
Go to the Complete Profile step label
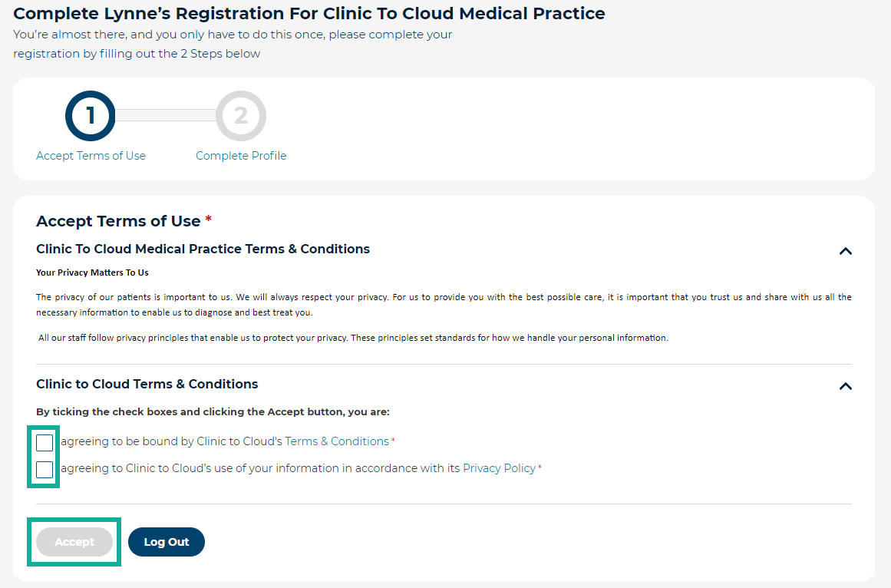point(241,156)
